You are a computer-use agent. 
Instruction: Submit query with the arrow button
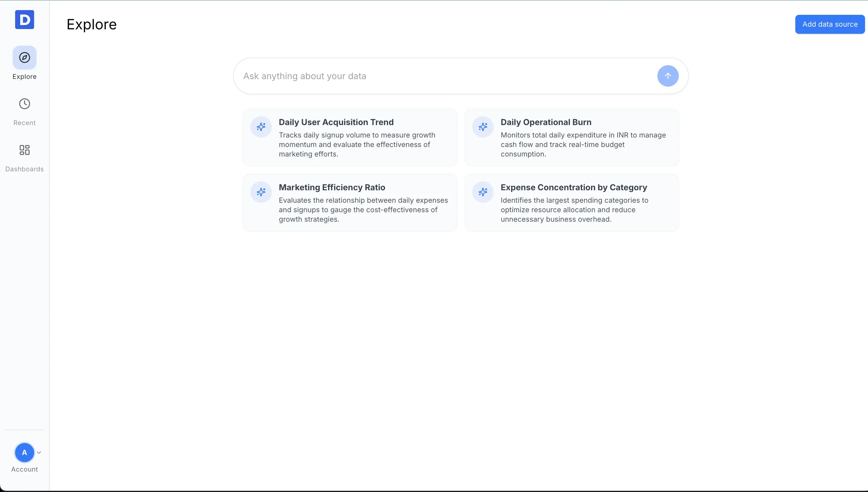pos(667,76)
